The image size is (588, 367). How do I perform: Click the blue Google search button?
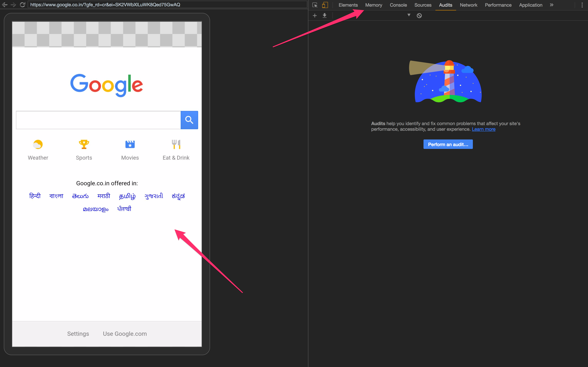189,120
